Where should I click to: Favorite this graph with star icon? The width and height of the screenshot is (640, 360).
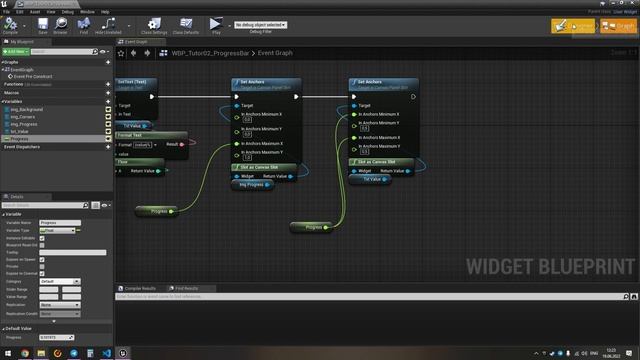[x=121, y=53]
